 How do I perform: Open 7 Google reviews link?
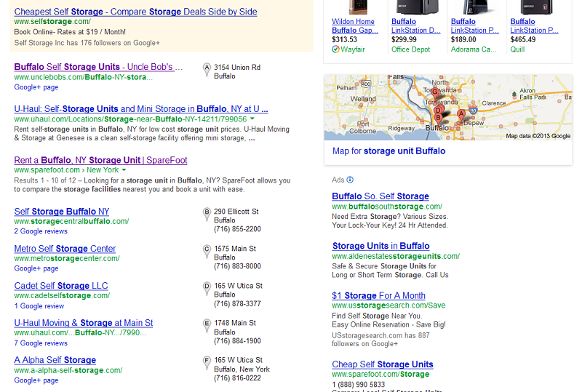tap(41, 343)
